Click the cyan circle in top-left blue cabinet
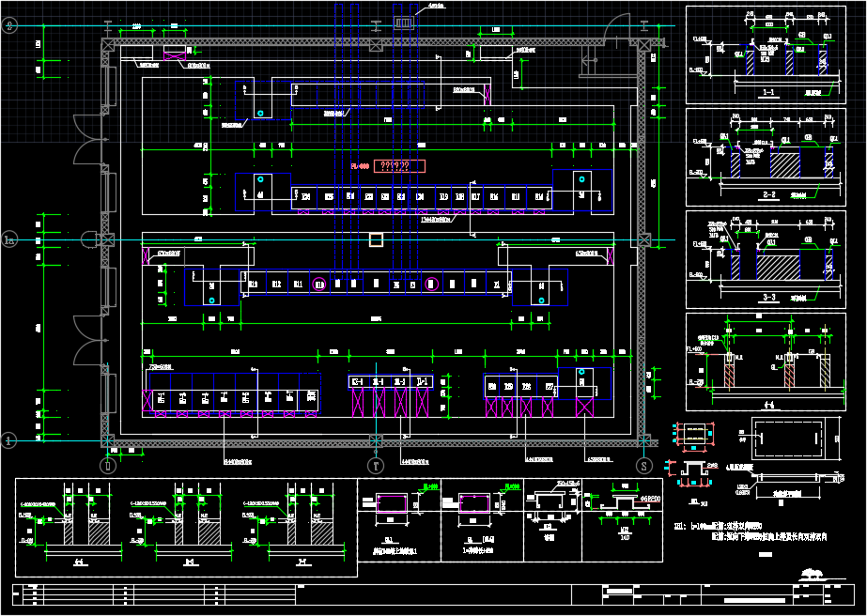This screenshot has height=616, width=867. point(260,113)
